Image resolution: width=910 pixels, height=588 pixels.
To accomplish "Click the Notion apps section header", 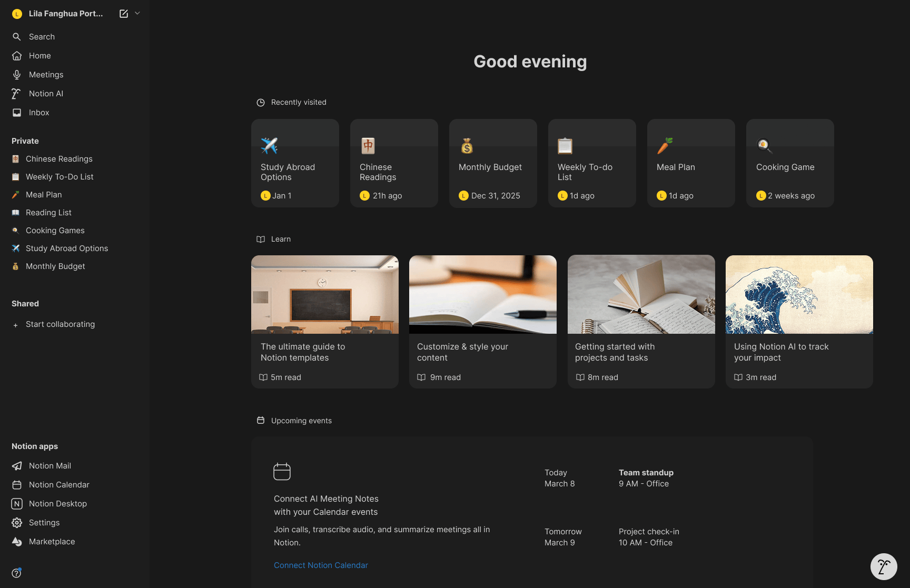I will click(35, 446).
